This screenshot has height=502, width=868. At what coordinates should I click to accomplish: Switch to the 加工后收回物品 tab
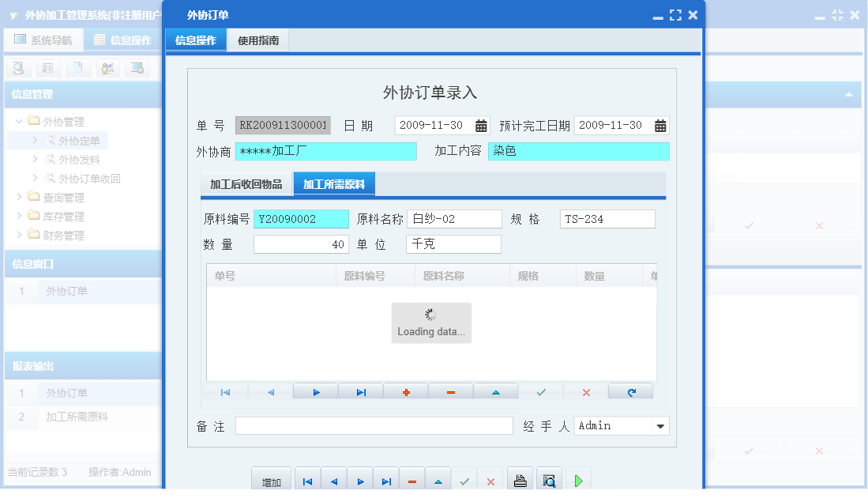click(x=246, y=183)
